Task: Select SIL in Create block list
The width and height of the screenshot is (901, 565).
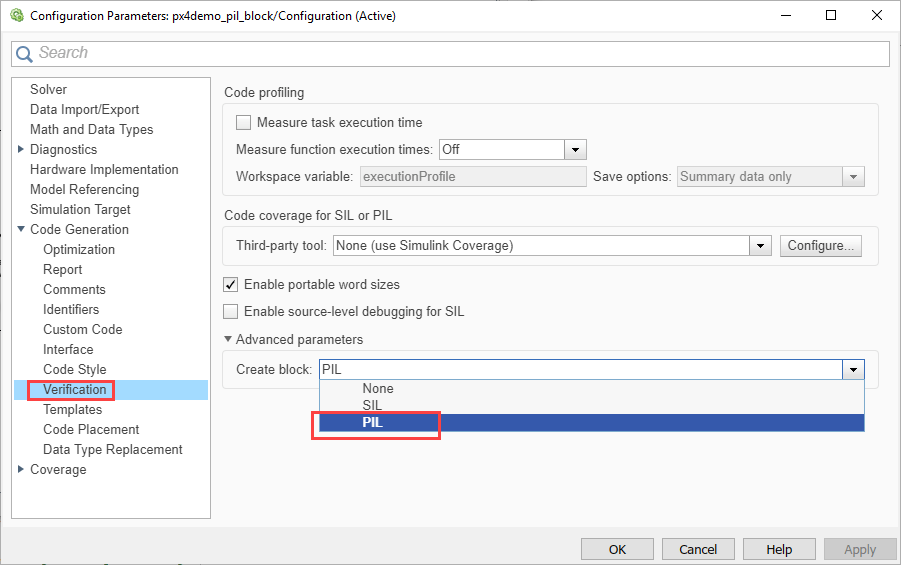Action: pos(372,406)
